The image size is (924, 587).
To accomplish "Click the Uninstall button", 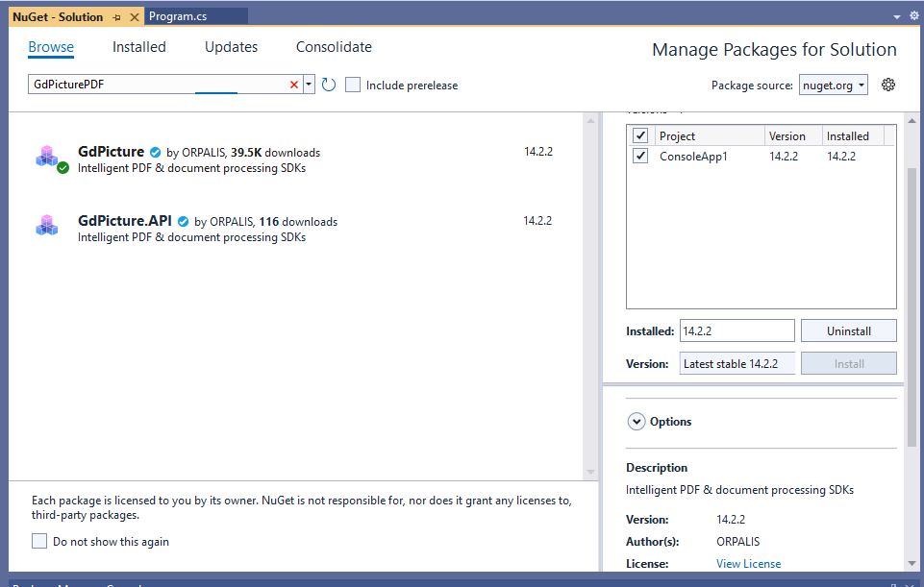I will pos(848,330).
